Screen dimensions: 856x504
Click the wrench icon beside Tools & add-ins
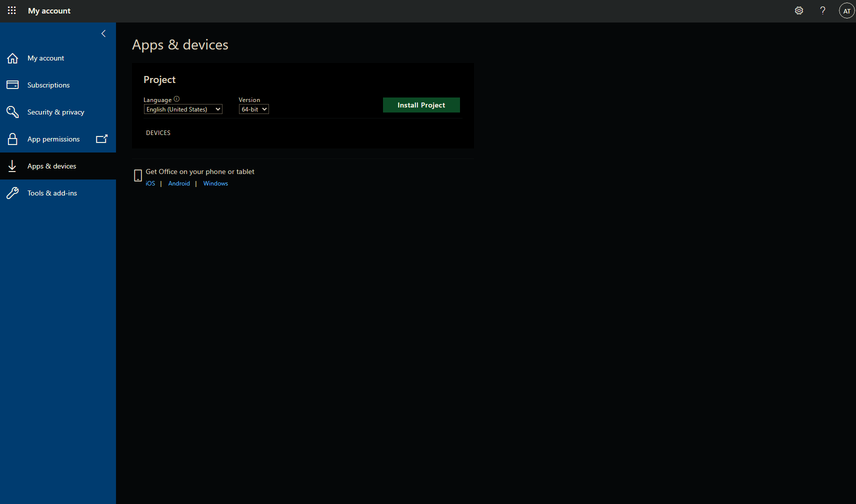[x=12, y=193]
